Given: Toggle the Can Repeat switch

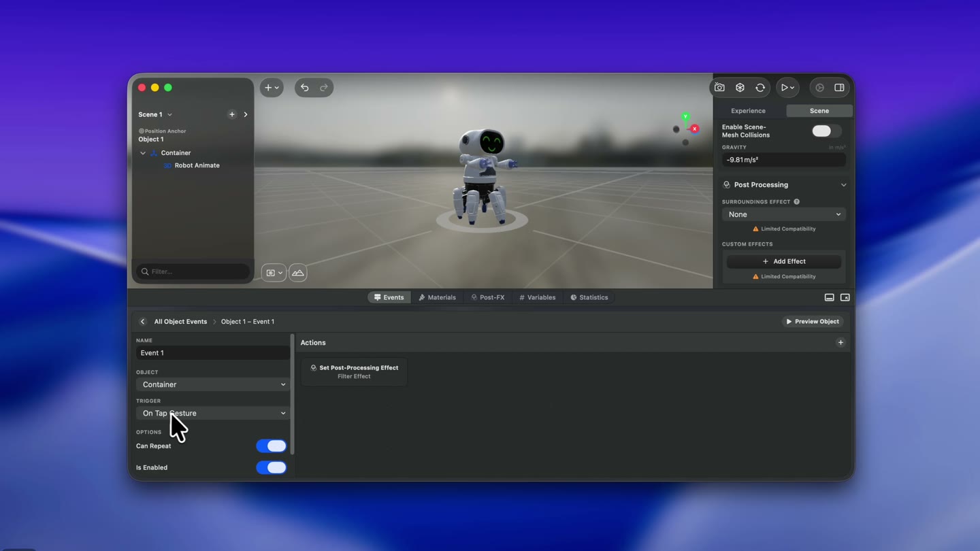Looking at the screenshot, I should (272, 446).
